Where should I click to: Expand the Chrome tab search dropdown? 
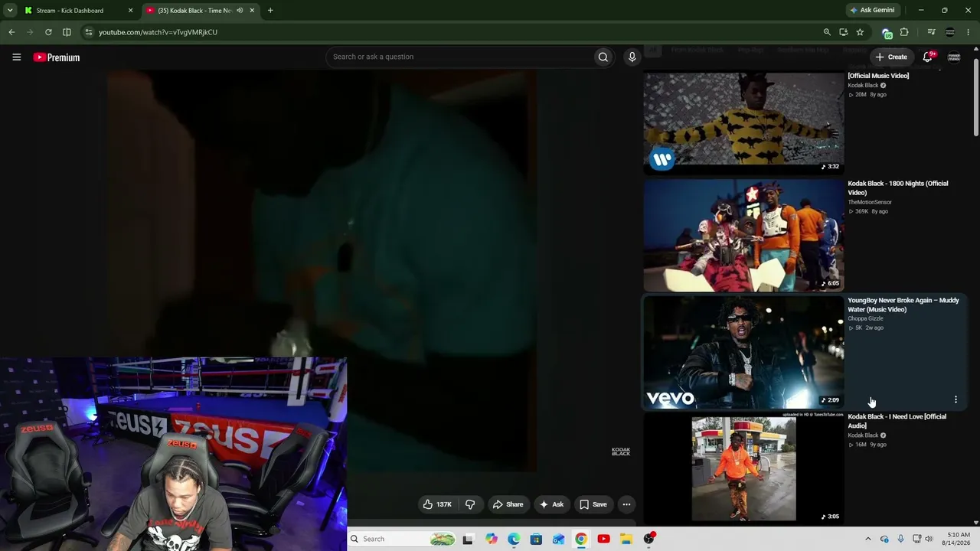point(10,11)
